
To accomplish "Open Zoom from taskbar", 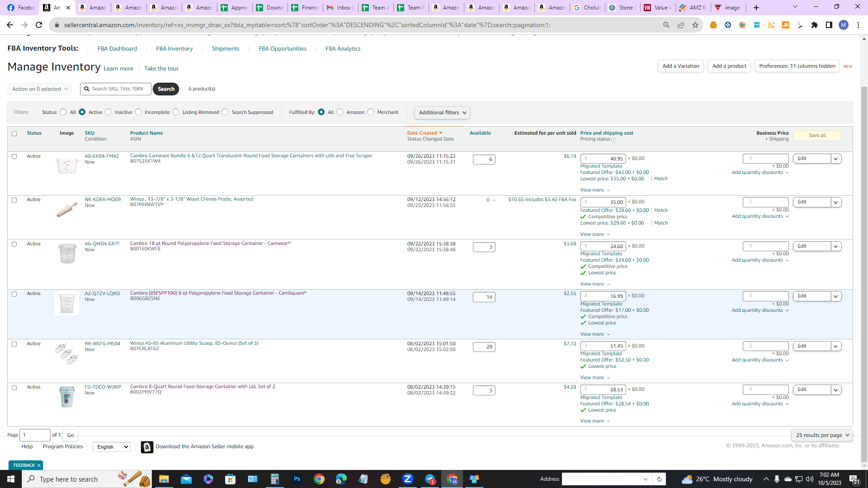I will (408, 479).
